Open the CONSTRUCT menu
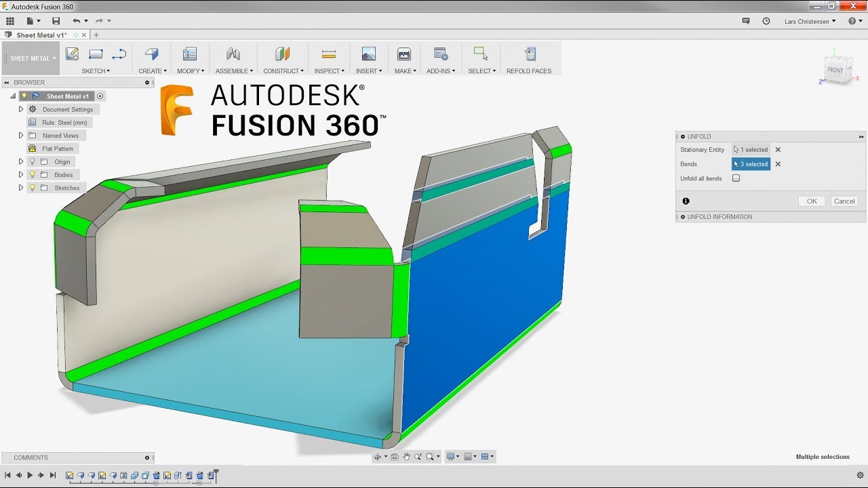Viewport: 868px width, 488px height. tap(283, 71)
